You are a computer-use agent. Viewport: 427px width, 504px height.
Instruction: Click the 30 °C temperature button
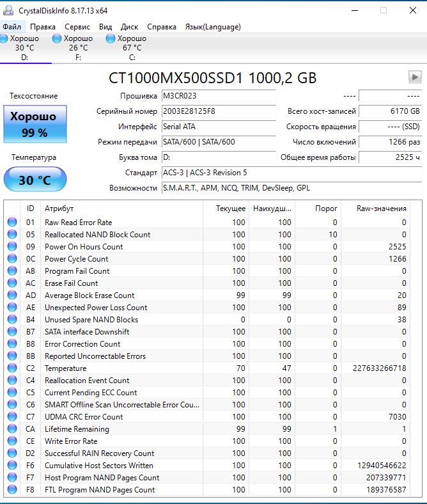(35, 179)
